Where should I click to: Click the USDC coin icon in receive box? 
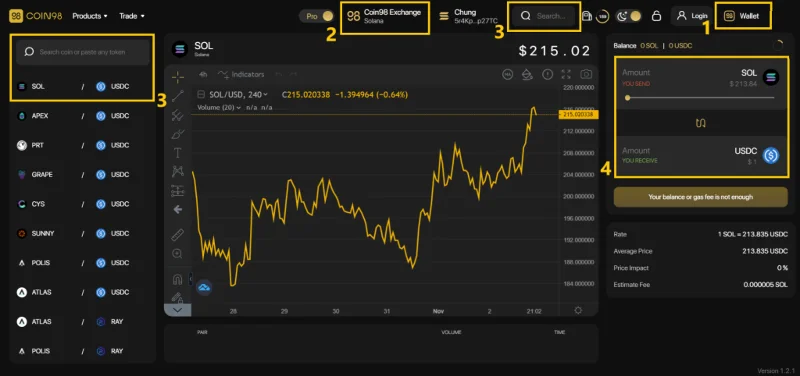771,155
